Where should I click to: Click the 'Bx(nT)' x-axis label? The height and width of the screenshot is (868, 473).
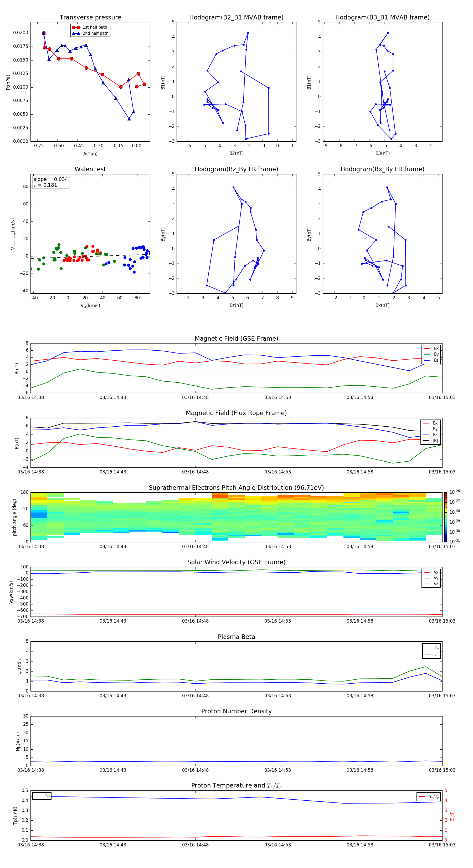[x=382, y=305]
